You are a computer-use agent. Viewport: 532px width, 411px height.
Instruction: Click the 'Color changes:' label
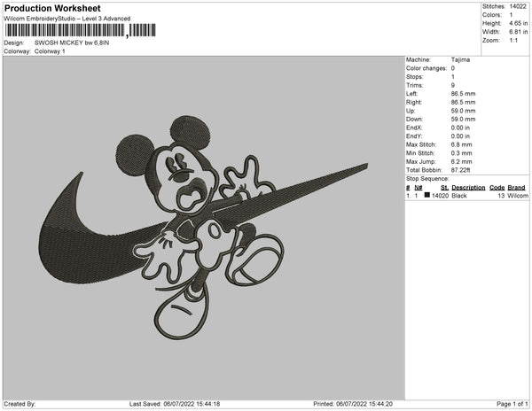pos(426,68)
